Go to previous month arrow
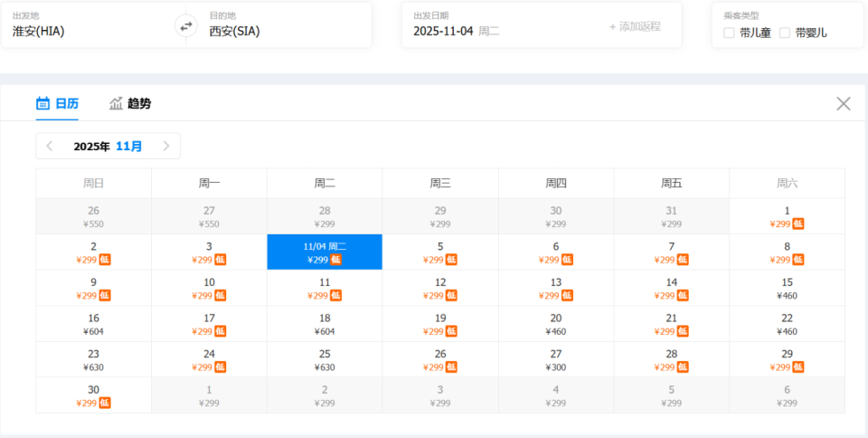Image resolution: width=868 pixels, height=438 pixels. 50,146
